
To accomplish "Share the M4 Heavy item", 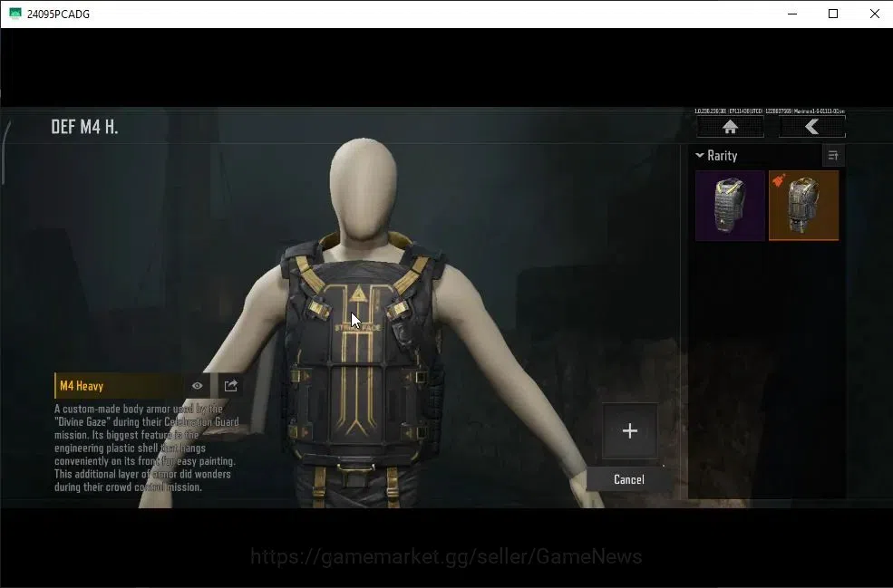I will click(230, 386).
